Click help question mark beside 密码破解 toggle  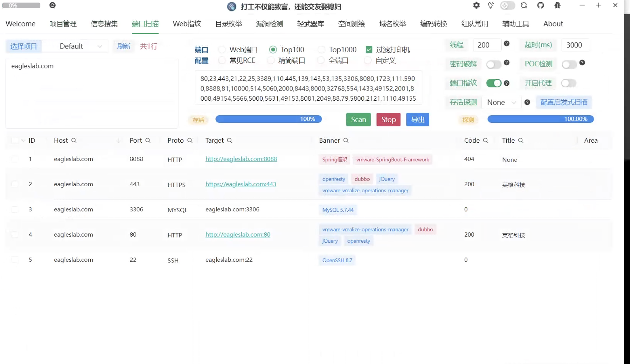[507, 63]
